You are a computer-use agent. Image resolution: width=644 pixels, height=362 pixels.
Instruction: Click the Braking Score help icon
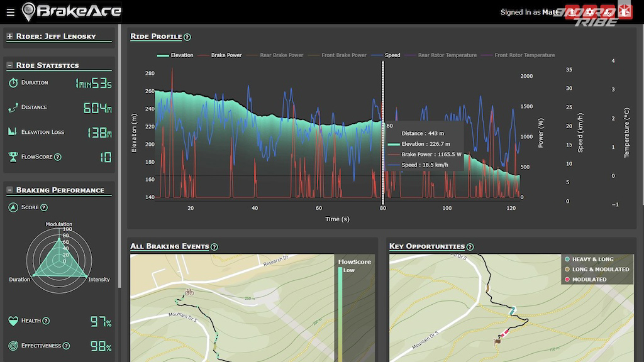click(44, 207)
